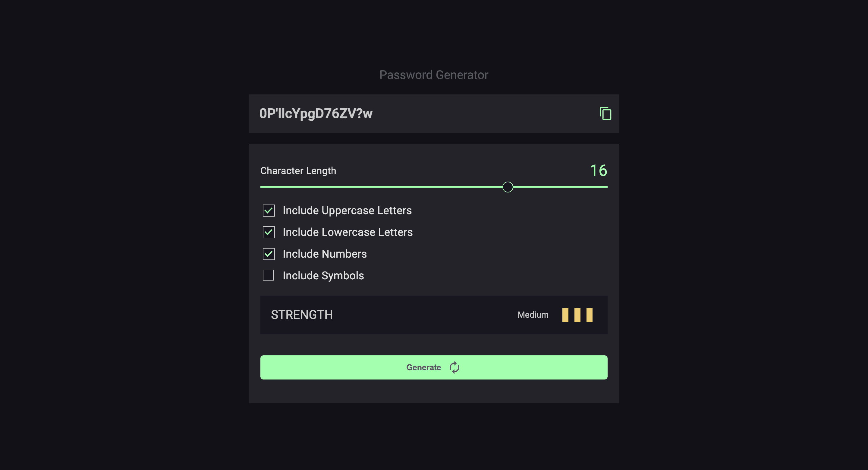Click the Character Length slider handle
868x470 pixels.
tap(508, 187)
